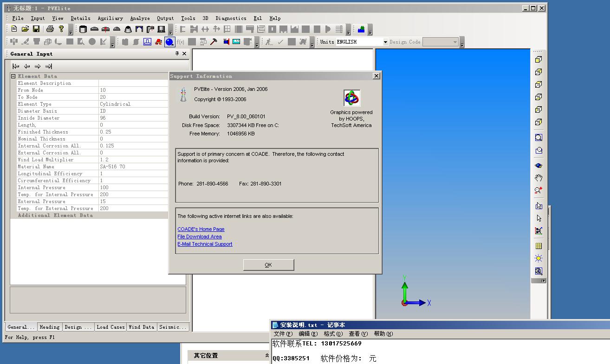610x364 pixels.
Task: Expand the 其它位置 section chevron
Action: [267, 356]
